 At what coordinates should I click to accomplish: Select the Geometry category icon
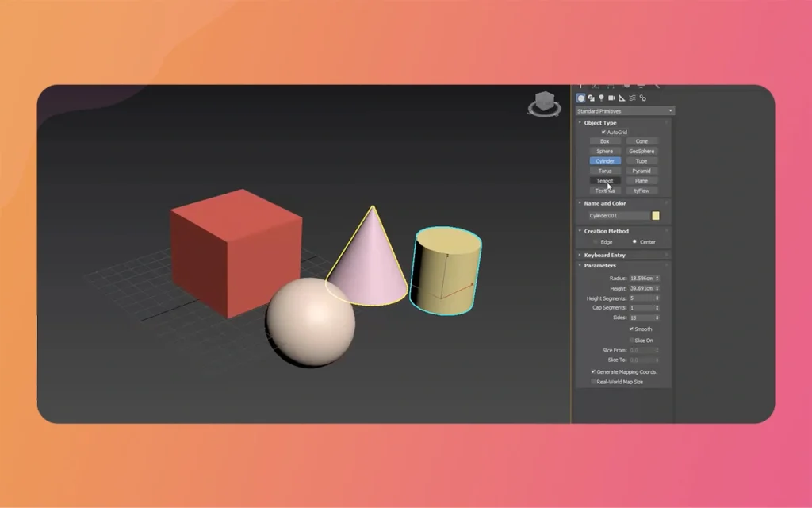click(580, 98)
